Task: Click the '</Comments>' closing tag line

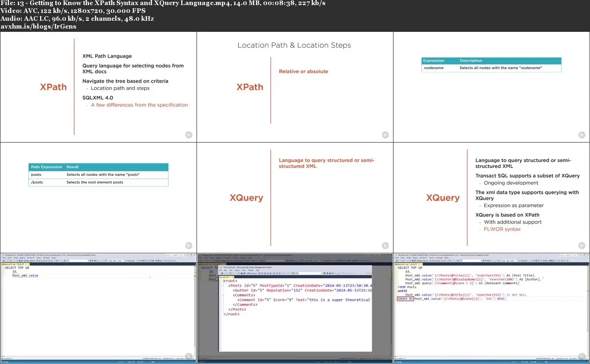Action: [x=245, y=304]
